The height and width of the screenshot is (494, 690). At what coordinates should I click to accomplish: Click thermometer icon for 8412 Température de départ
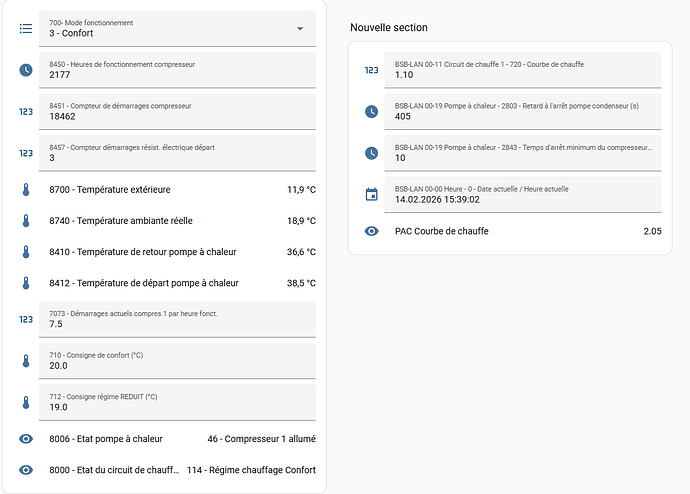point(26,283)
